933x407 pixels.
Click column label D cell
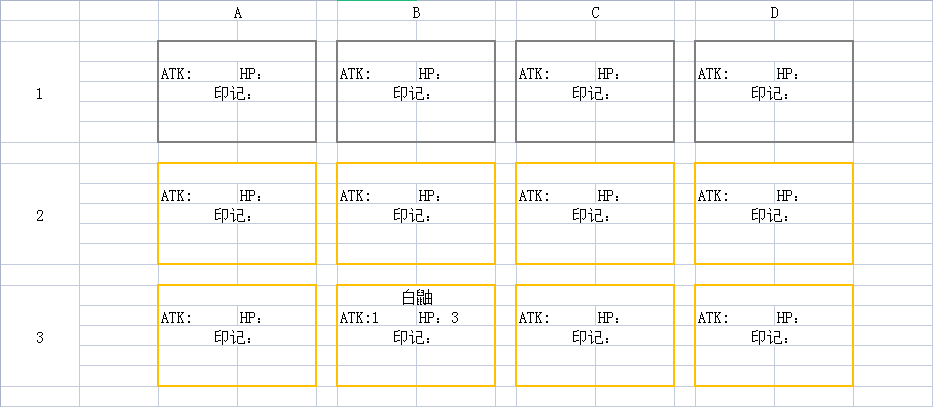774,13
